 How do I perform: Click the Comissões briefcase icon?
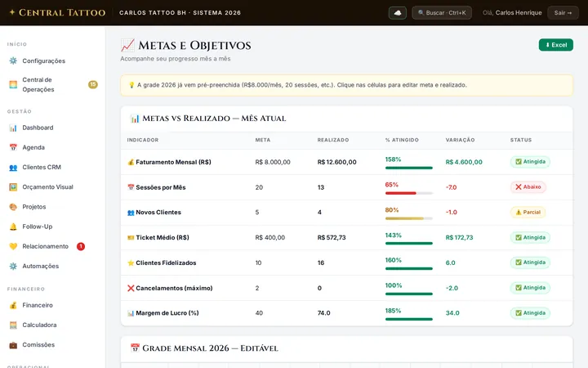click(13, 345)
